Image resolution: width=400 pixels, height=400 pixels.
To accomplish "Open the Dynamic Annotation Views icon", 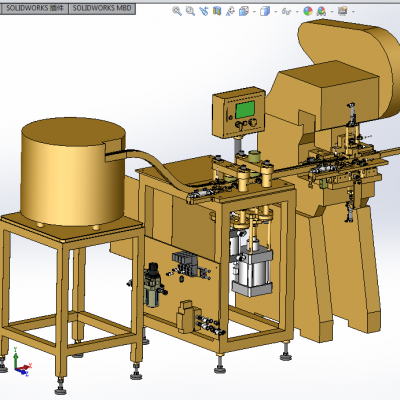I will tap(230, 11).
